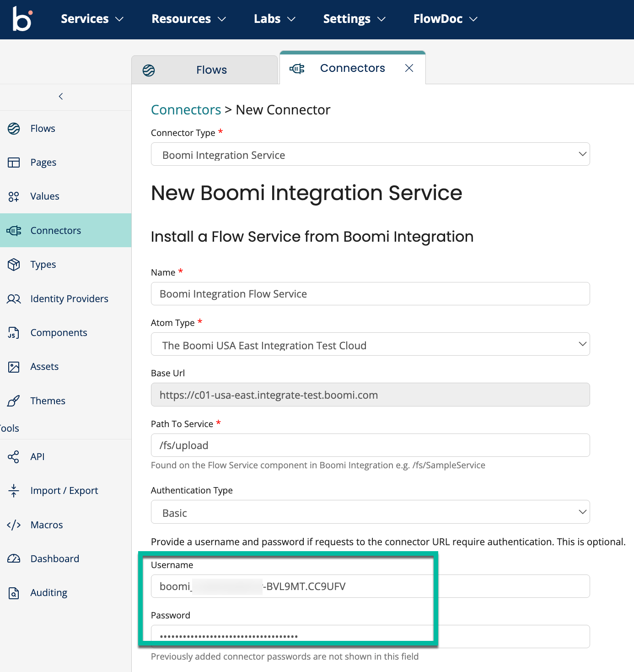Open Identity Providers
The width and height of the screenshot is (634, 672).
[x=69, y=298]
